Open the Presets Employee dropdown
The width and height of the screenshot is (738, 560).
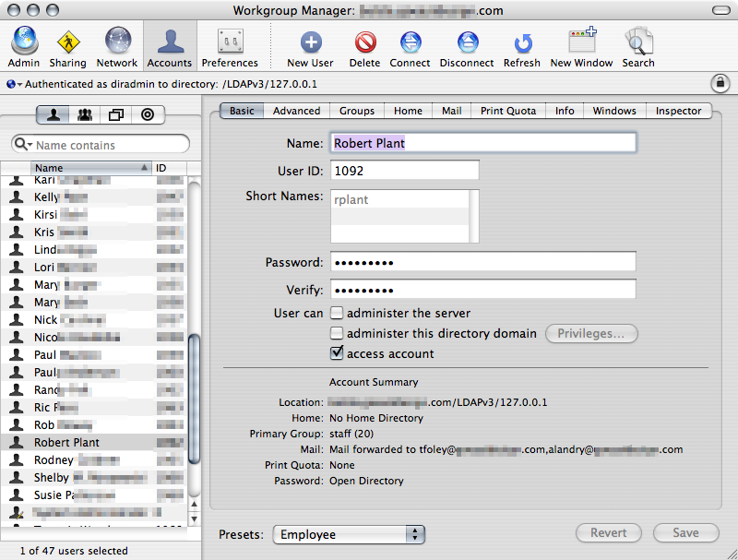point(349,534)
